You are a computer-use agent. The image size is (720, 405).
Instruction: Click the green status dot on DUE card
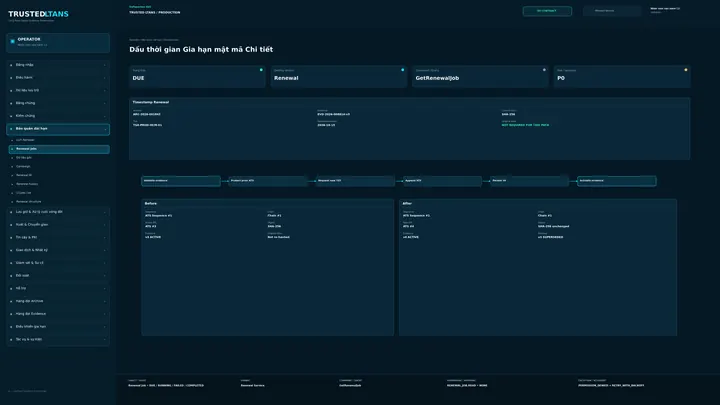point(261,70)
